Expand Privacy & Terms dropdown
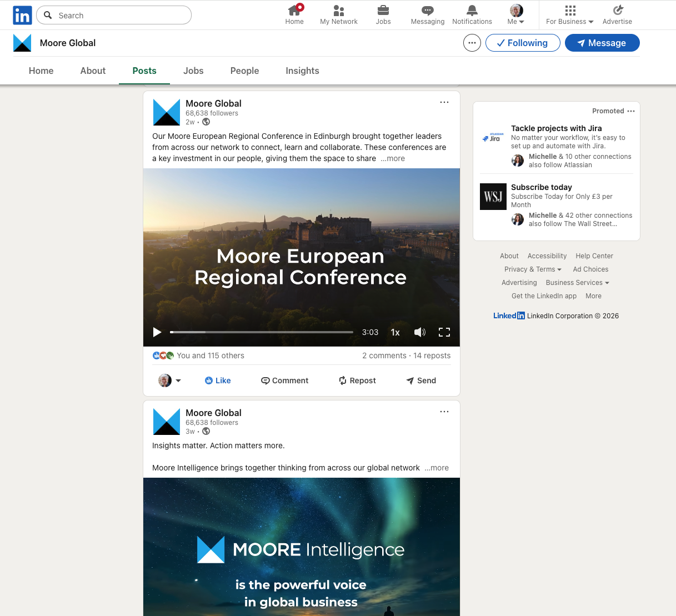676x616 pixels. click(533, 269)
